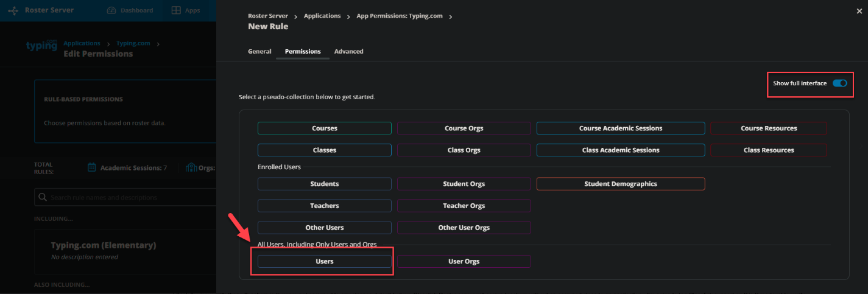This screenshot has width=868, height=294.
Task: Click the search magnifier icon
Action: pos(43,197)
